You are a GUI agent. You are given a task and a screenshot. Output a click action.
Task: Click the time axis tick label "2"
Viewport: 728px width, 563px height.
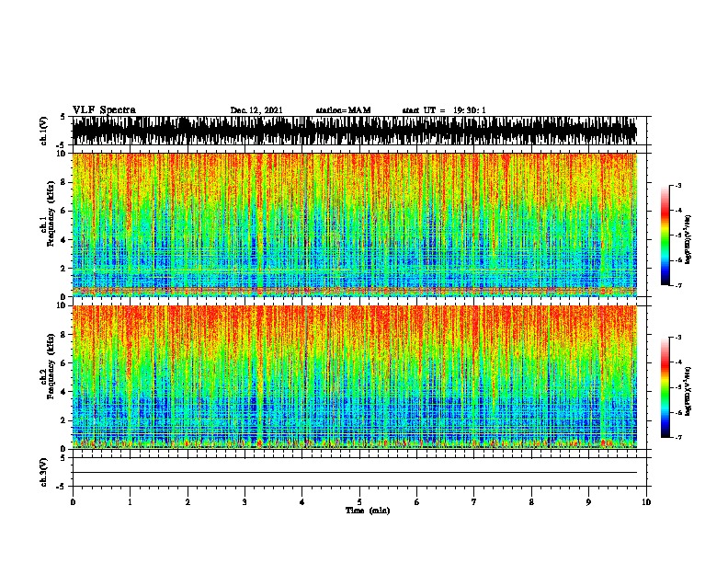[188, 502]
